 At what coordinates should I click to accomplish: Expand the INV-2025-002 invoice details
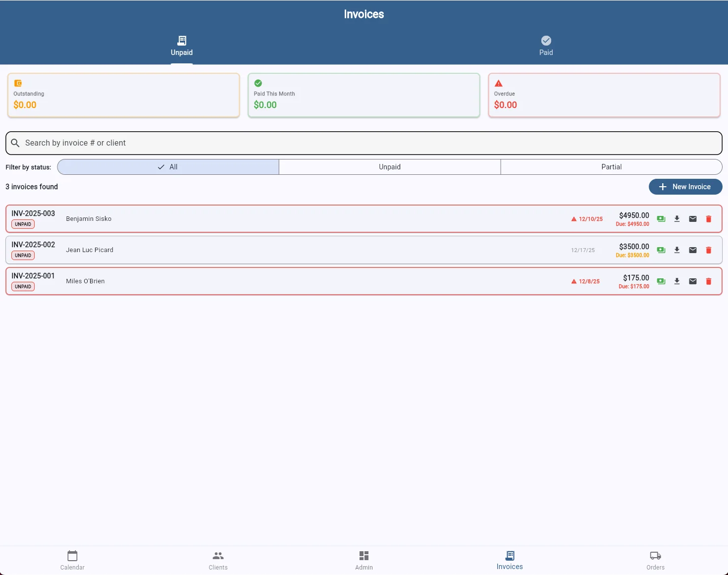coord(297,250)
